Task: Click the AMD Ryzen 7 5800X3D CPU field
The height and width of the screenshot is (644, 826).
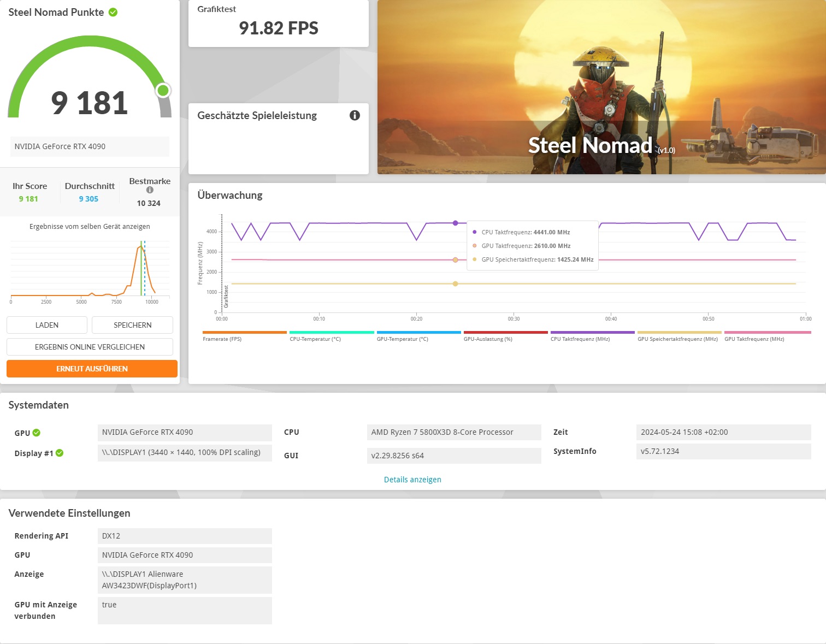Action: 454,432
